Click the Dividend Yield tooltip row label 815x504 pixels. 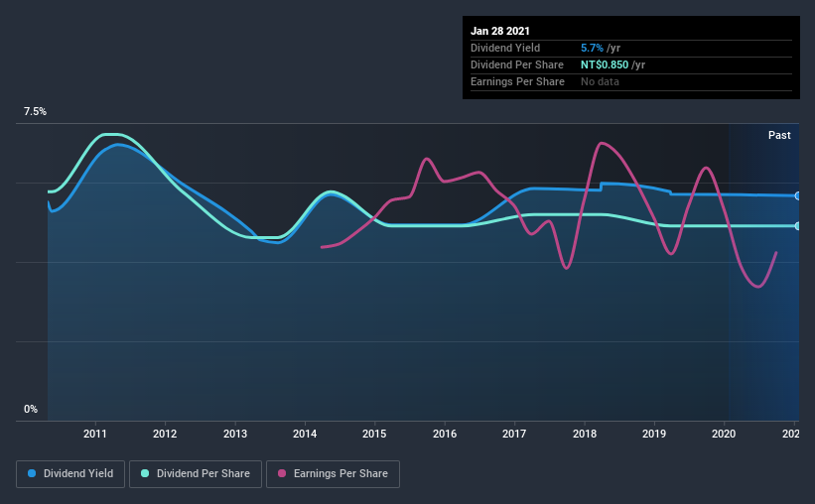pyautogui.click(x=505, y=48)
